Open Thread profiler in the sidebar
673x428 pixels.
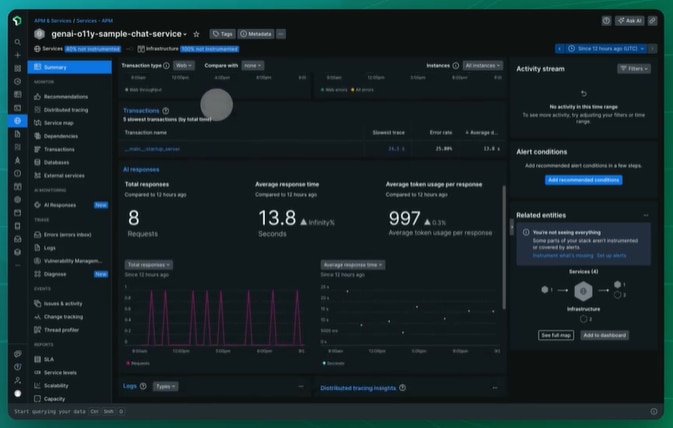pos(61,330)
